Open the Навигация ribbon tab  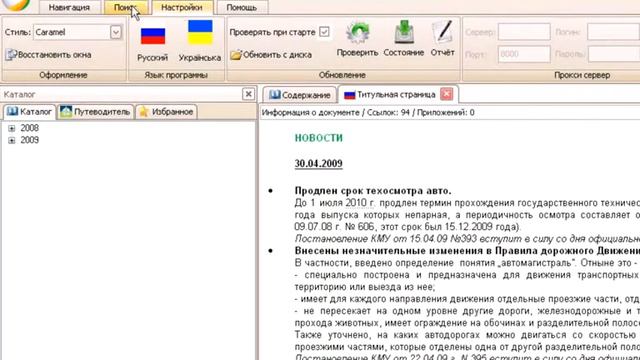pos(69,7)
